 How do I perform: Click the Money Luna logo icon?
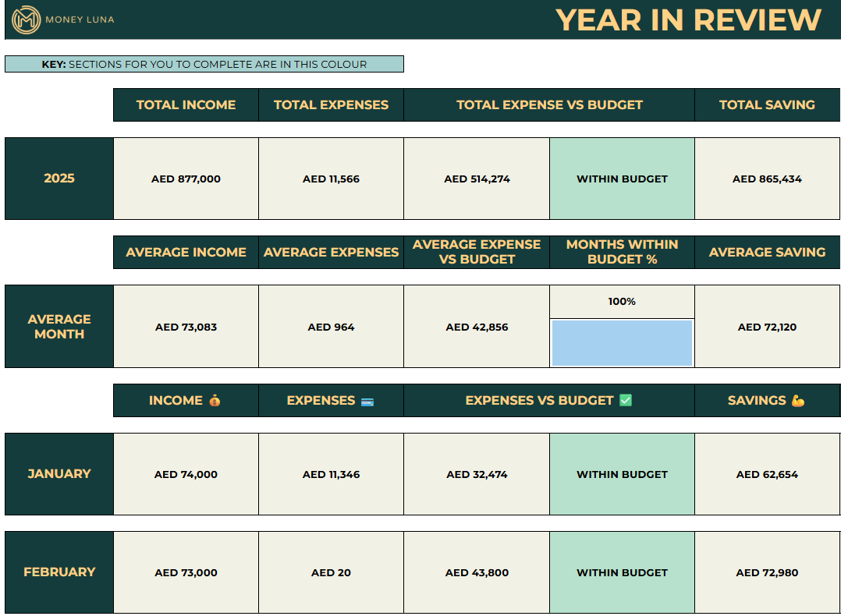27,19
